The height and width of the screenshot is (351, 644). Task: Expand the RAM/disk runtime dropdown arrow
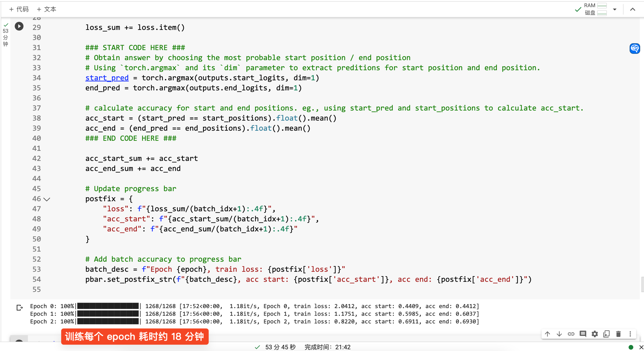[x=614, y=10]
